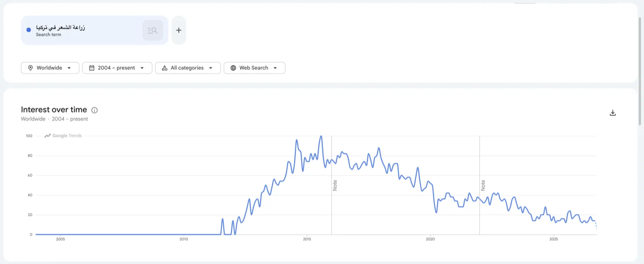Click the 'Worldwide · 2004 – present' subtitle
The image size is (644, 264).
point(54,119)
